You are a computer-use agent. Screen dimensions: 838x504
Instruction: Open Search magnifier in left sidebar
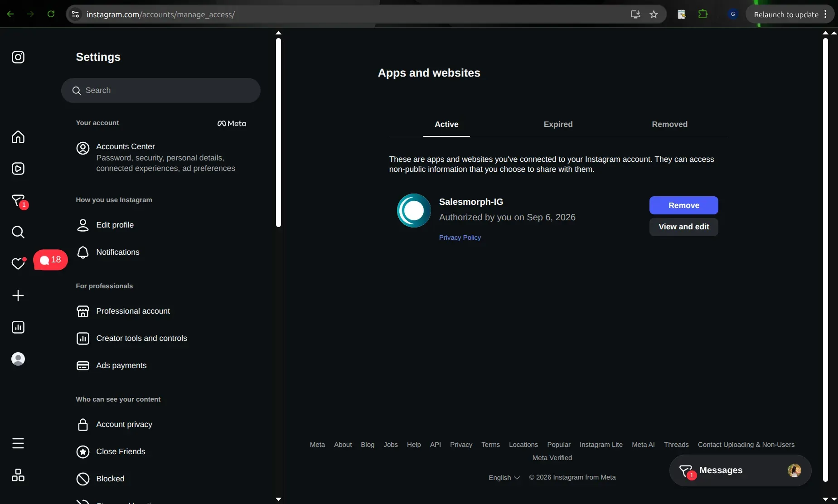(x=18, y=232)
